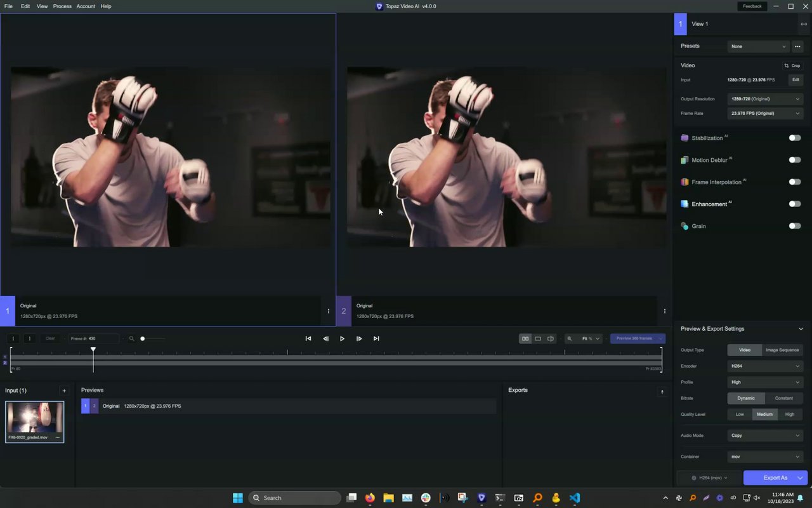Viewport: 812px width, 508px height.
Task: Open the Presets more-options menu
Action: [798, 46]
